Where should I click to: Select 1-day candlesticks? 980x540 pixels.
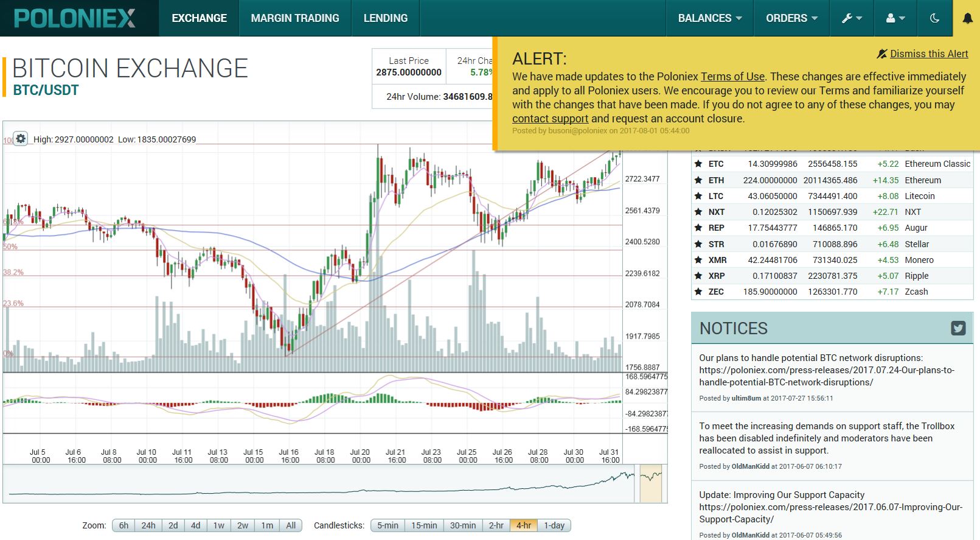tap(554, 525)
